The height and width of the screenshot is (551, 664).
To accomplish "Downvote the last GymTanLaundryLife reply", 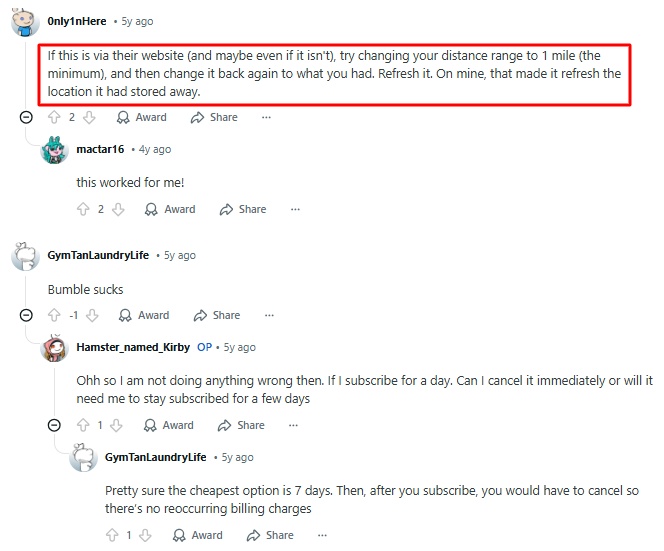I will point(145,535).
